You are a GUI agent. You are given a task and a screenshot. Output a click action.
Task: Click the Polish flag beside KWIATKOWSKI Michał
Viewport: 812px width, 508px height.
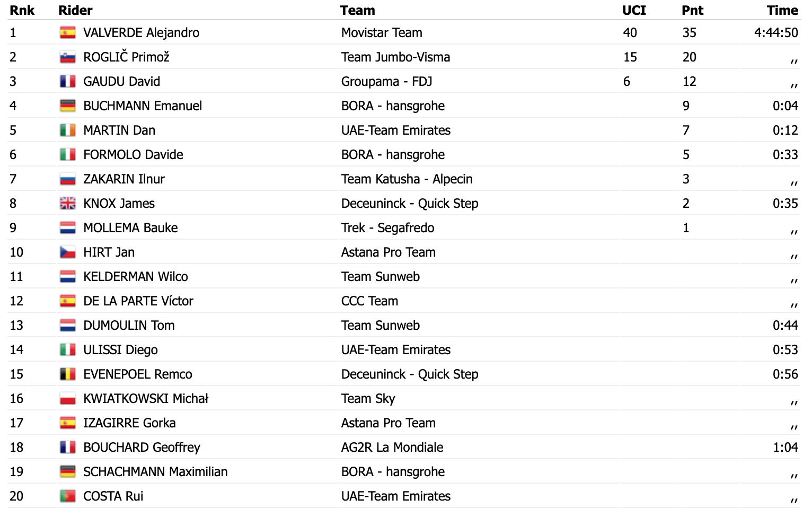pyautogui.click(x=68, y=399)
